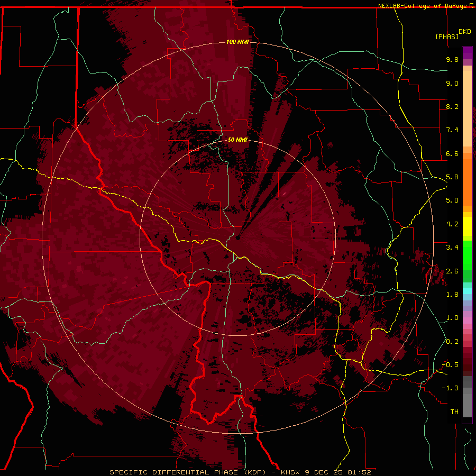Screen dimensions: 476x476
Task: Click the 50 NMI range ring label
Action: click(x=237, y=140)
